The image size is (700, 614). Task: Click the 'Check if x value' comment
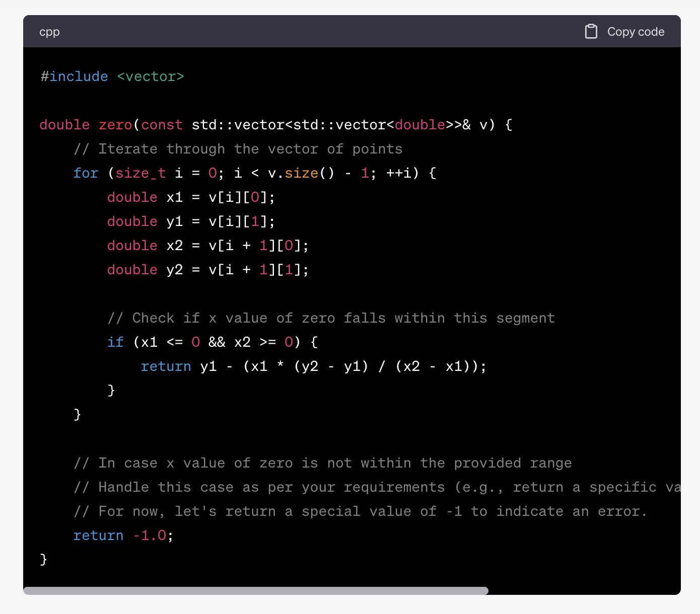click(x=331, y=318)
